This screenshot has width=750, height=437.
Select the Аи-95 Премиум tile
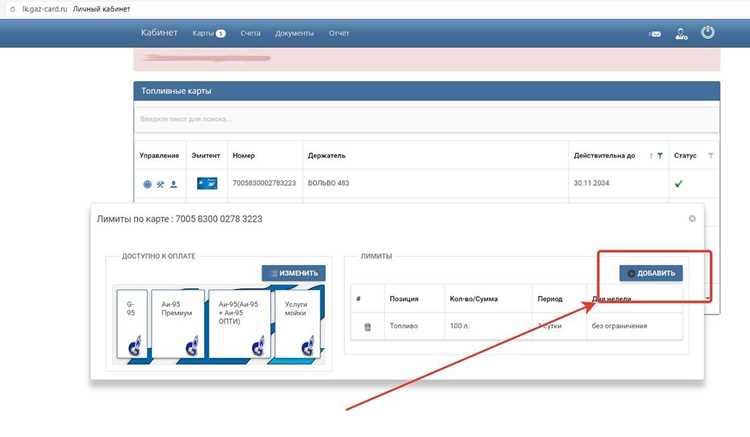[178, 324]
